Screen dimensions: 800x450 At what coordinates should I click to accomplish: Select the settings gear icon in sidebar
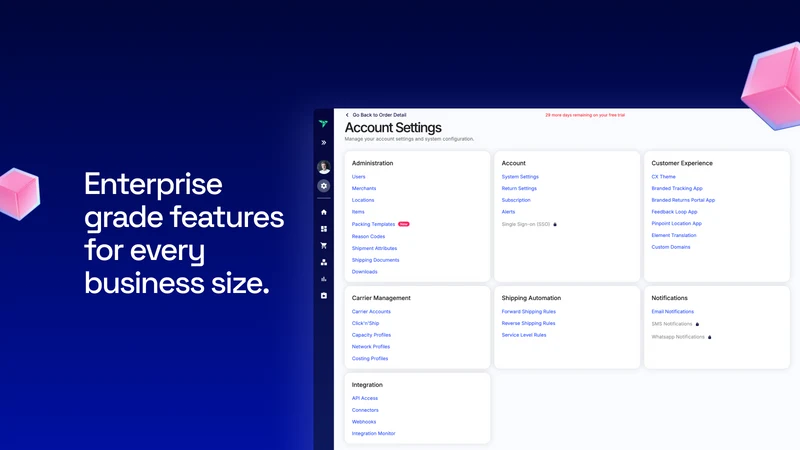pyautogui.click(x=323, y=186)
